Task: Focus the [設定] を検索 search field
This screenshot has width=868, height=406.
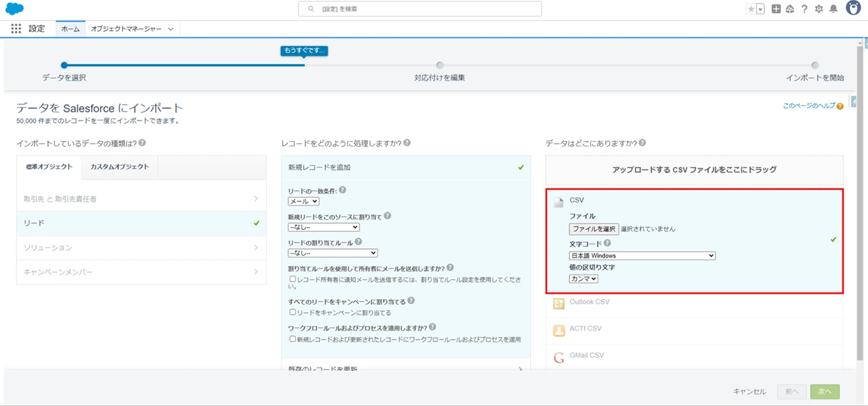Action: 420,9
